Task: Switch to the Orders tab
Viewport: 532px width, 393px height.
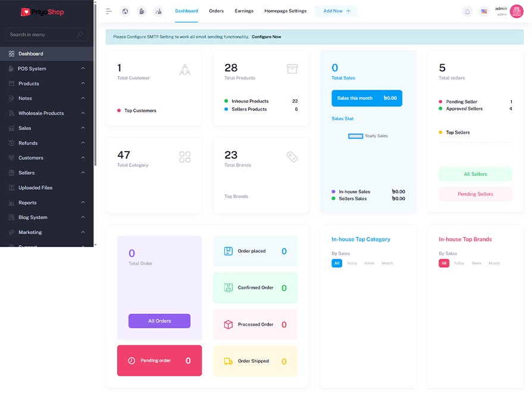Action: click(216, 11)
